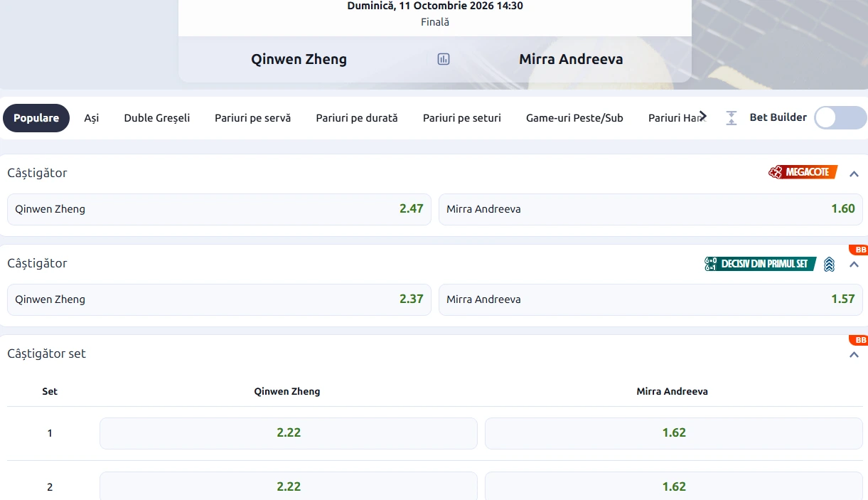
Task: Select Qinwen Zheng set 1 odds 2.22
Action: [289, 433]
